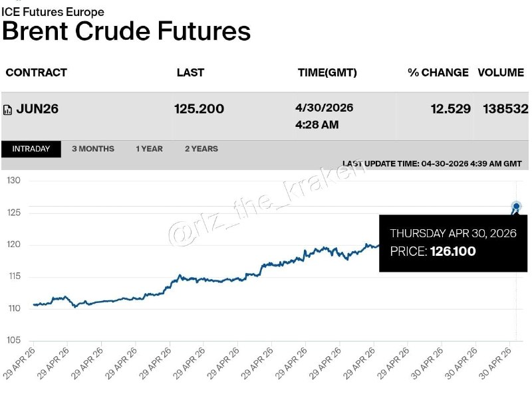Screen dimensions: 532x398
Task: Switch chart to 1 YEAR view
Action: pos(149,149)
